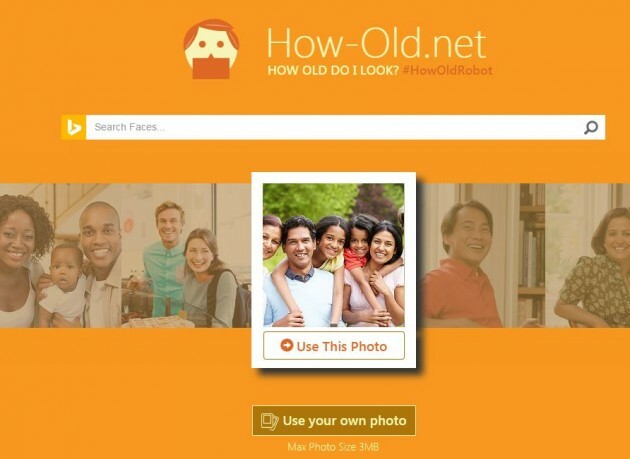Click the How-Old.net title text
The height and width of the screenshot is (459, 630).
[376, 43]
